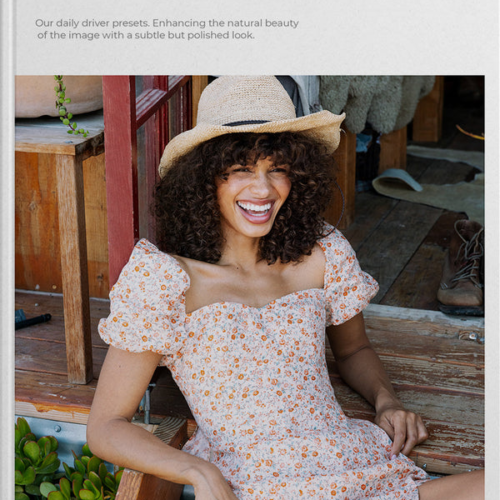
Task: Click the puffed floral sleeve near the boot
Action: (348, 278)
